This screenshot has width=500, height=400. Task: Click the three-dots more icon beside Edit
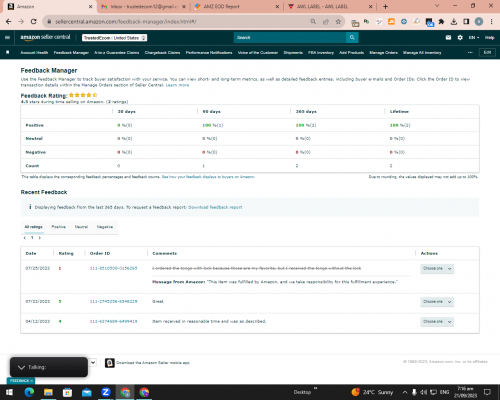click(470, 53)
